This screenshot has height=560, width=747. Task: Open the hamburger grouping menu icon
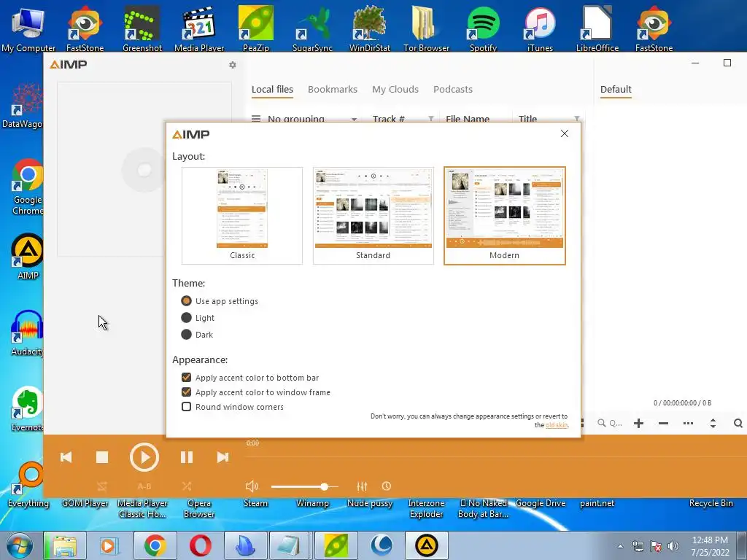[256, 118]
